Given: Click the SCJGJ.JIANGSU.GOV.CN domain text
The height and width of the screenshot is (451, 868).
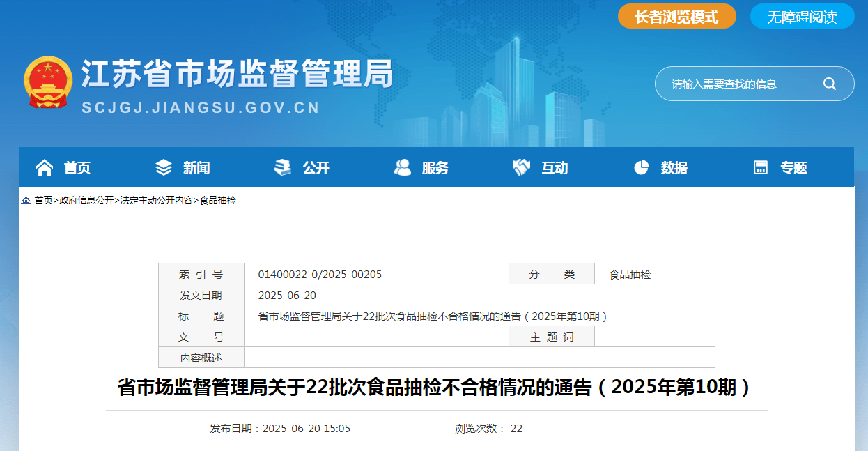Looking at the screenshot, I should click(201, 108).
